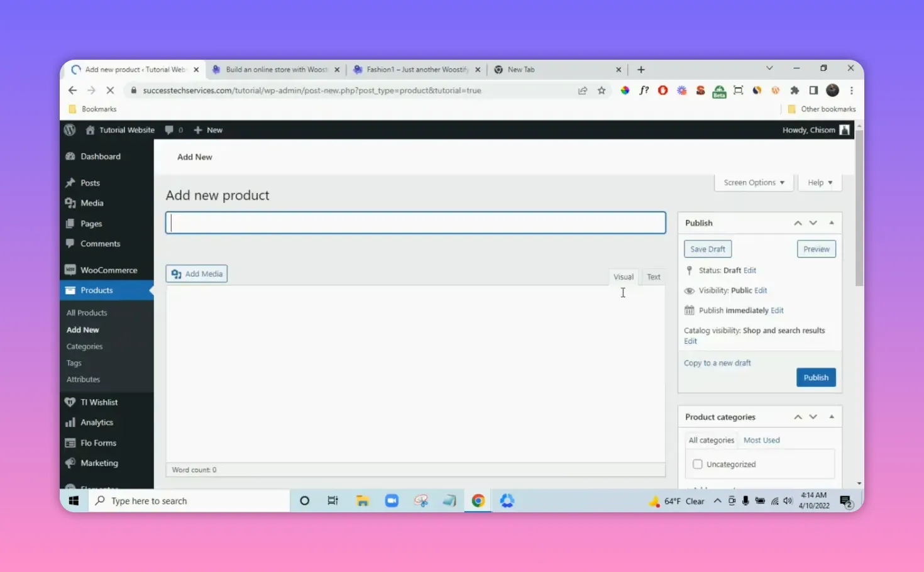Click the product title input field

(415, 223)
